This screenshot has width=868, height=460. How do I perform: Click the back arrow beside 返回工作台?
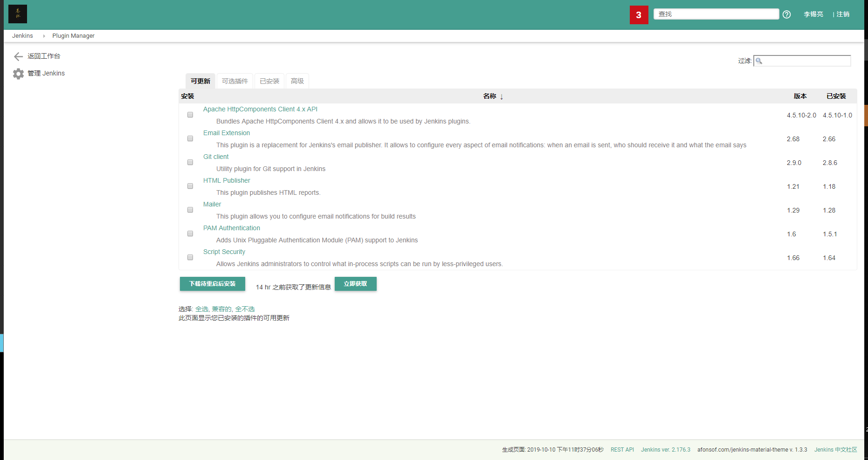tap(18, 56)
